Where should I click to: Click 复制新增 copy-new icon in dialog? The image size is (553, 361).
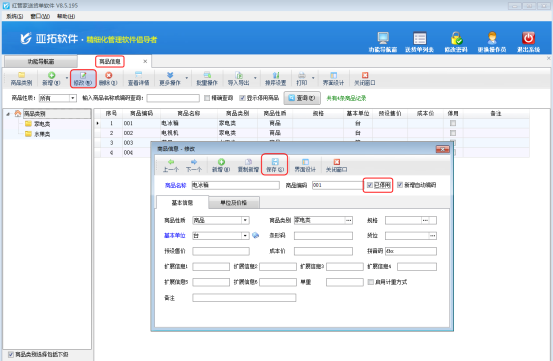click(x=248, y=162)
